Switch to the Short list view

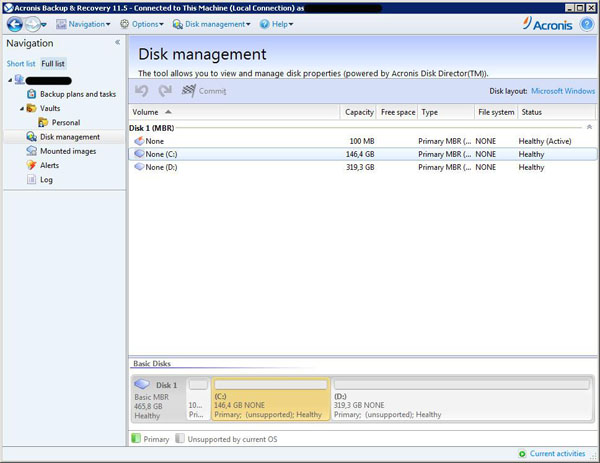click(x=21, y=64)
